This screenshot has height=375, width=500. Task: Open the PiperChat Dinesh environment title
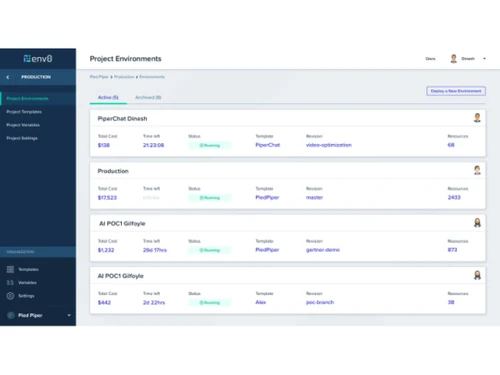[122, 119]
